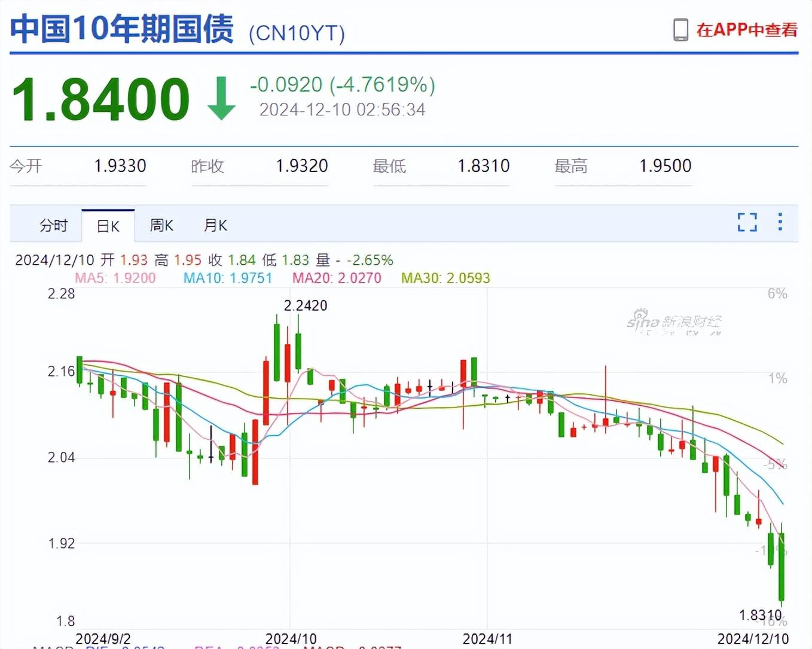This screenshot has width=812, height=649.
Task: Toggle the MA10 moving average legend
Action: pos(227,278)
